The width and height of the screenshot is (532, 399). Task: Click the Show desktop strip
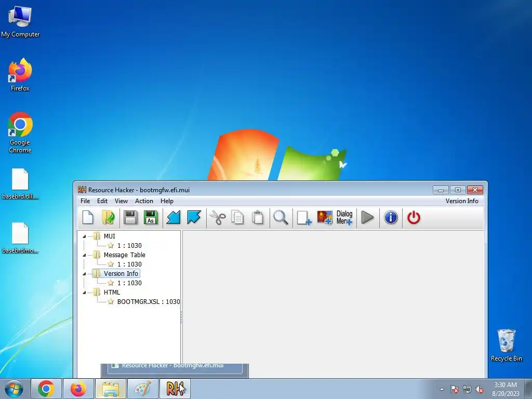point(528,389)
